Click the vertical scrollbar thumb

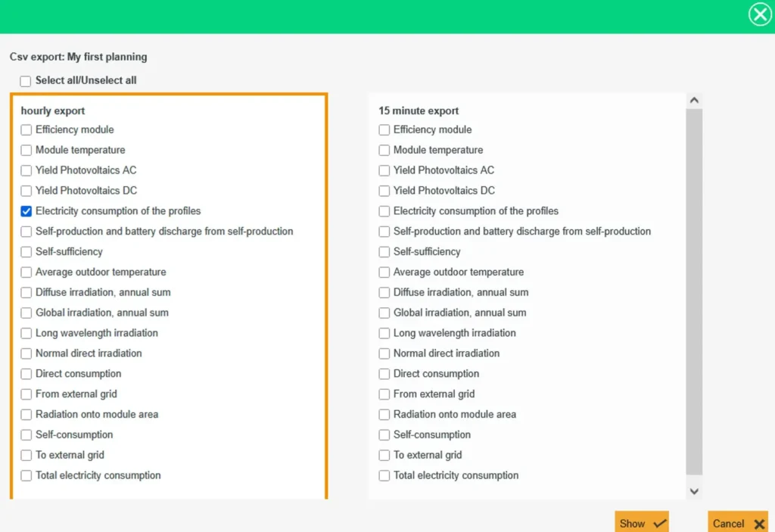(694, 291)
